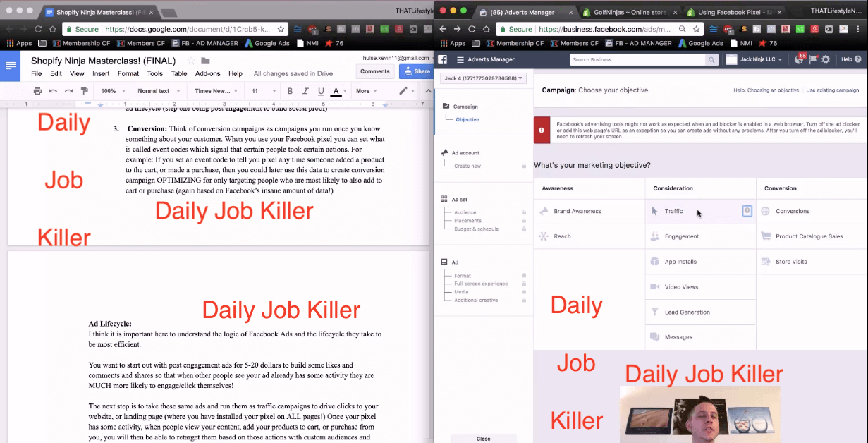The width and height of the screenshot is (868, 443).
Task: Select the Engagement objective
Action: pos(700,236)
